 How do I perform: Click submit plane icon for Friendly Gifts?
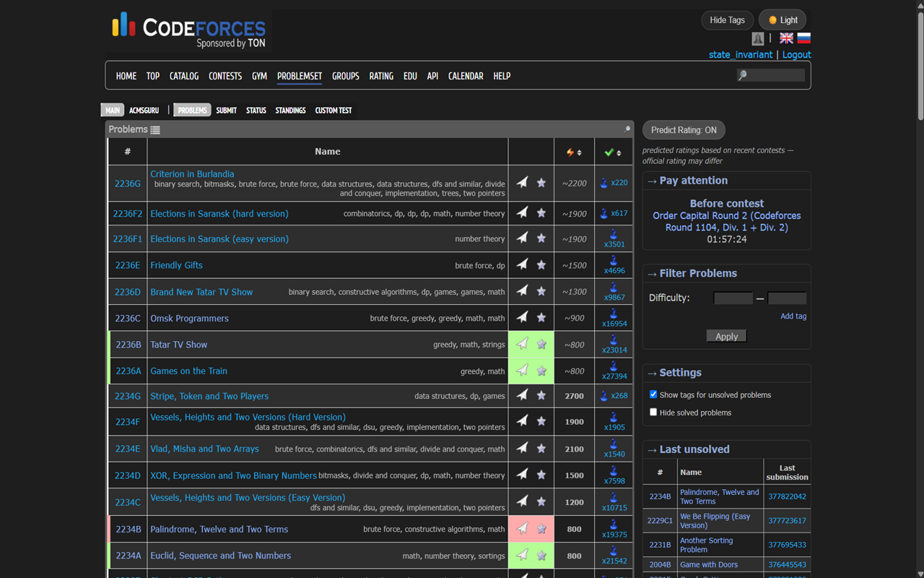pyautogui.click(x=522, y=264)
